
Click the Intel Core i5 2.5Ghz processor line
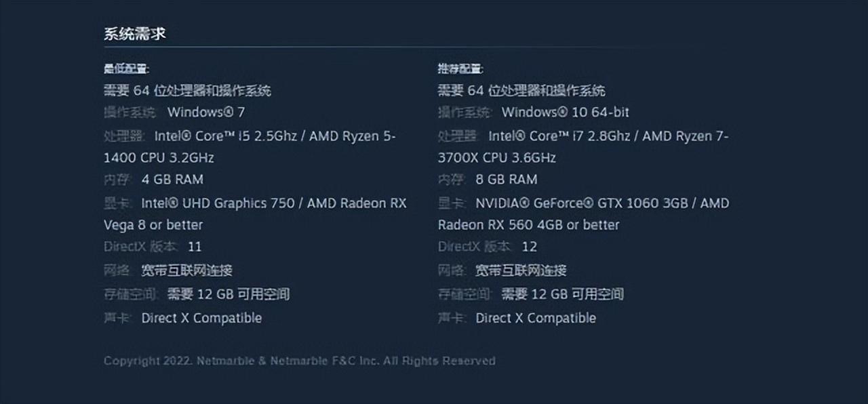[x=250, y=136]
